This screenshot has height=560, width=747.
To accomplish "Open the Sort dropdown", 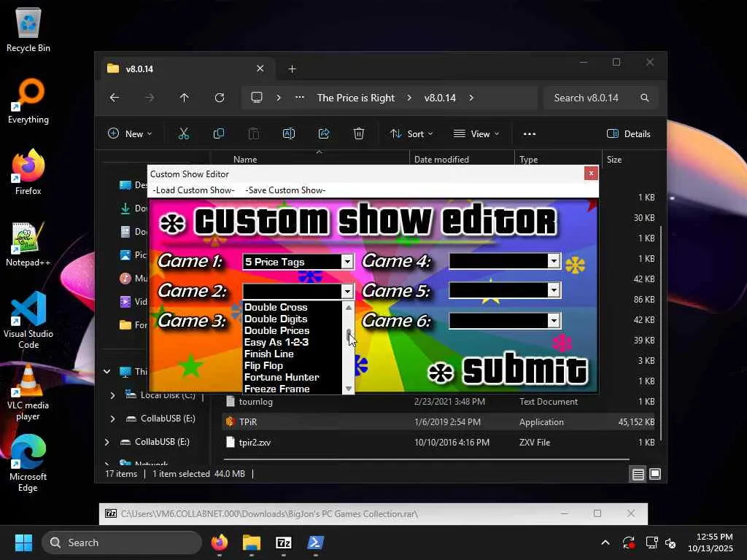I will tap(411, 134).
